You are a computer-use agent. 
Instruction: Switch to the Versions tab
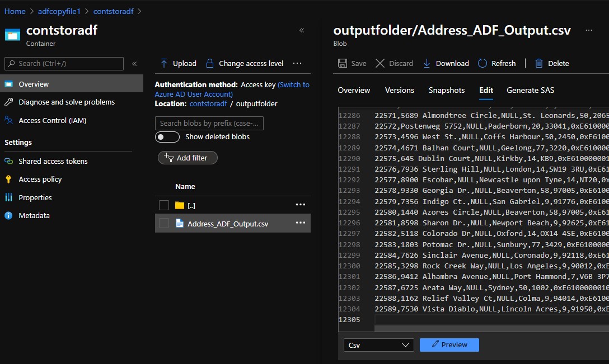400,90
